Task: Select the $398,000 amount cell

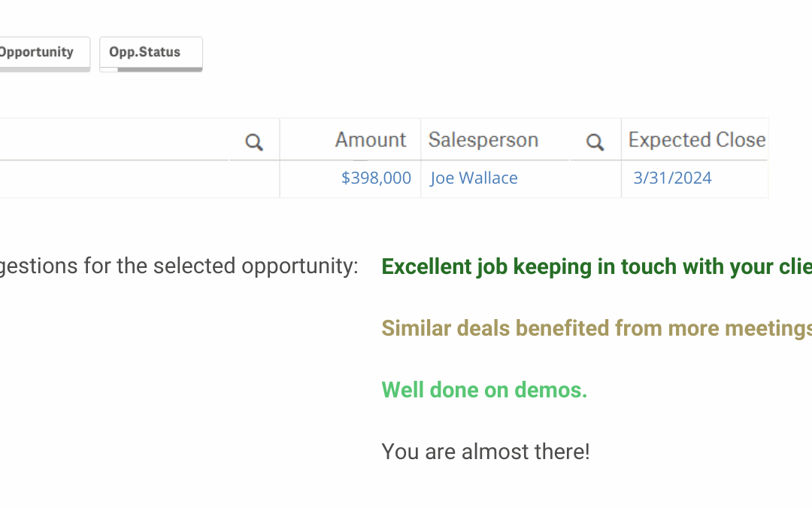Action: (x=376, y=178)
